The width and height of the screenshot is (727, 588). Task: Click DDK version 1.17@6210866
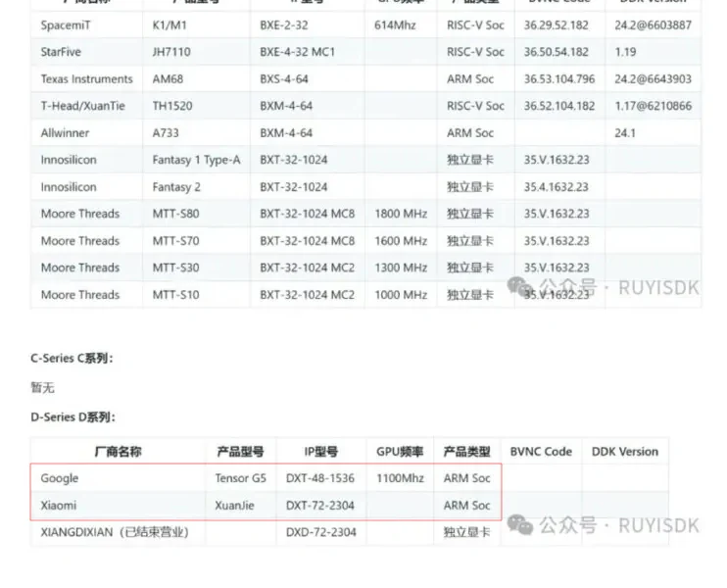(653, 106)
